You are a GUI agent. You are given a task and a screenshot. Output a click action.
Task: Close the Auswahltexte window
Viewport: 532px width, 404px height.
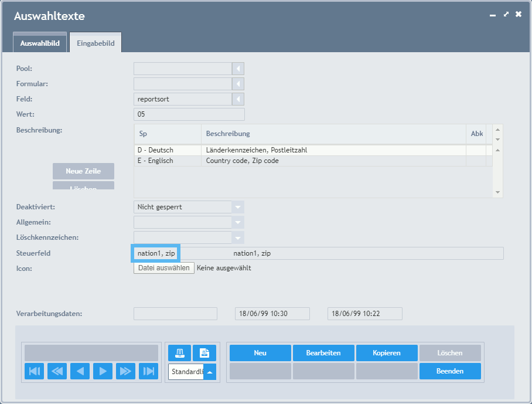pos(519,14)
